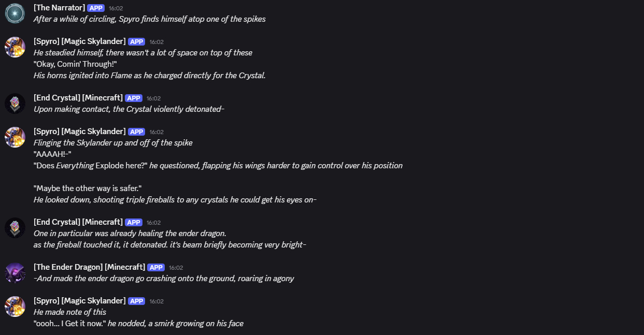
Task: Click the [The Ender Dragon] [Minecraft] username
Action: [89, 267]
